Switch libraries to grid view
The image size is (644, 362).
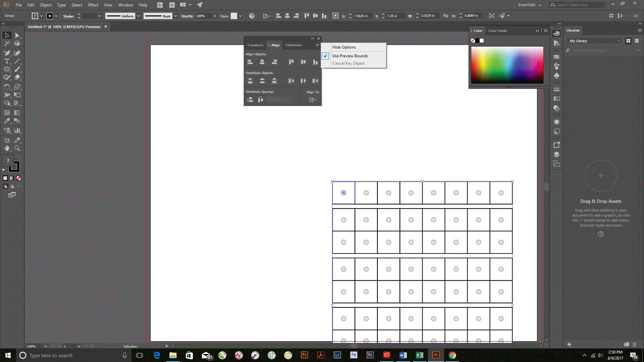tap(628, 41)
